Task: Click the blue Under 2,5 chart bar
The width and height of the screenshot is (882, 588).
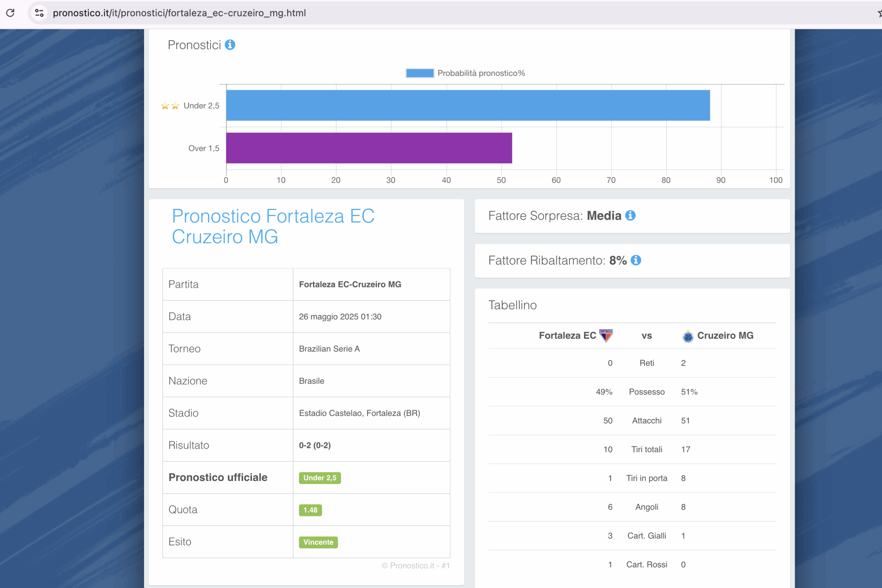Action: tap(468, 105)
